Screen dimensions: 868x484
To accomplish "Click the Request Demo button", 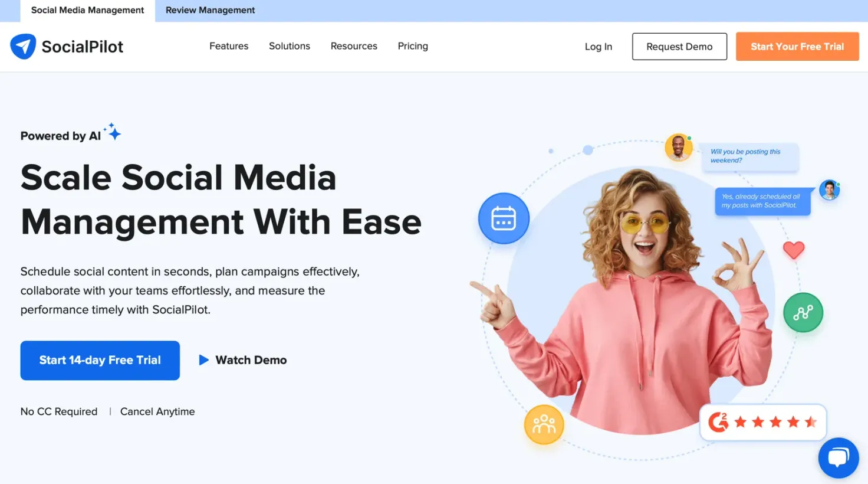I will pos(679,47).
